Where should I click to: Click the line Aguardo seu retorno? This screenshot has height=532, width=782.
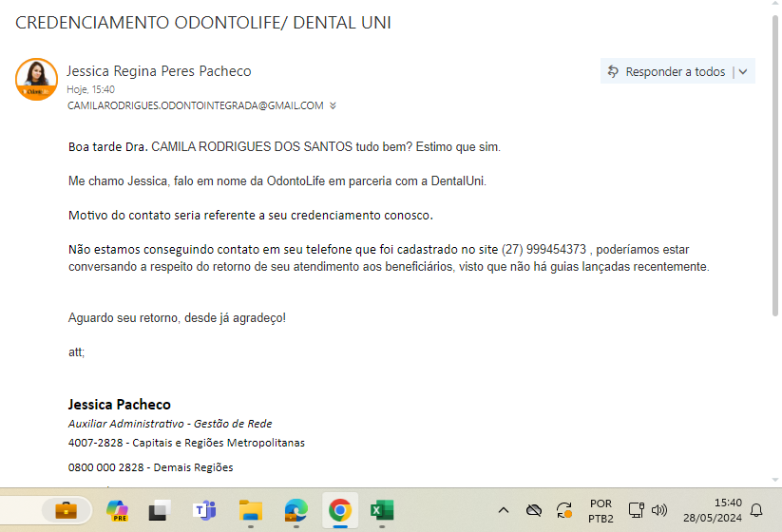177,318
